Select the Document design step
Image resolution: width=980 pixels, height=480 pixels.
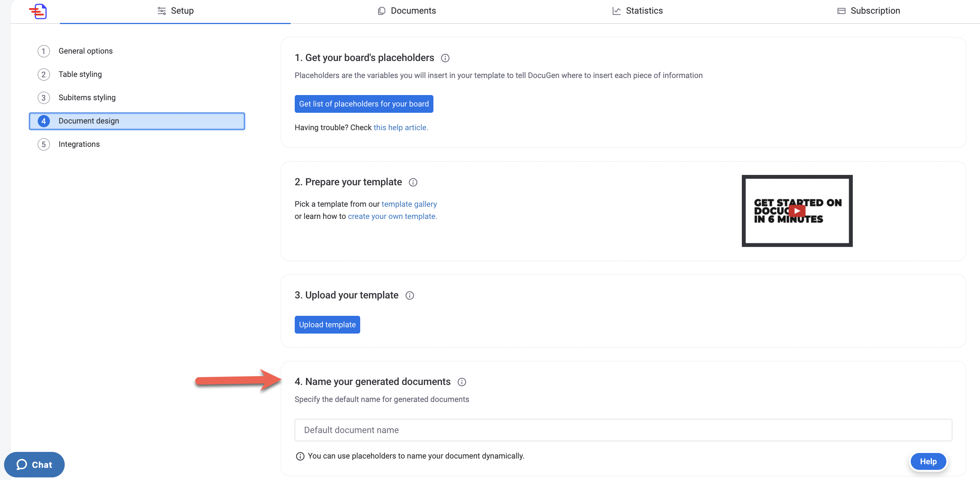click(137, 121)
